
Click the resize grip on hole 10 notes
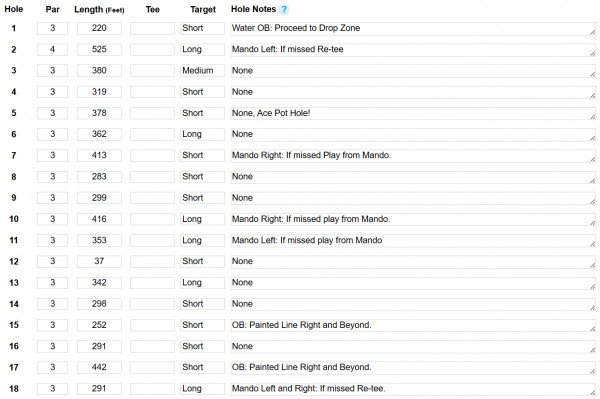point(592,223)
